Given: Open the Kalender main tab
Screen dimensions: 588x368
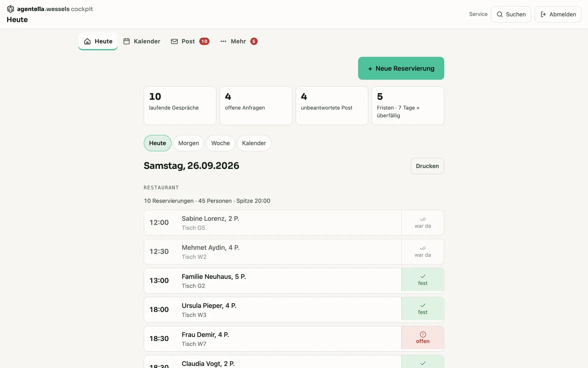Looking at the screenshot, I should point(142,41).
